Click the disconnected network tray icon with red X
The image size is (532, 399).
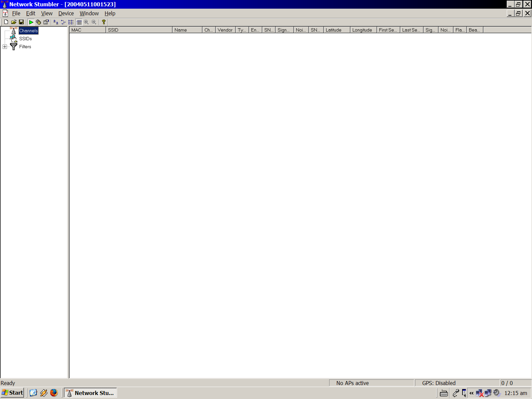click(x=479, y=393)
